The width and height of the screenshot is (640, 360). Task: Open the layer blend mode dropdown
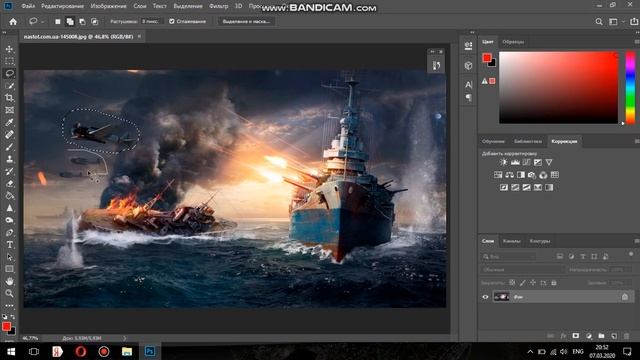click(522, 269)
